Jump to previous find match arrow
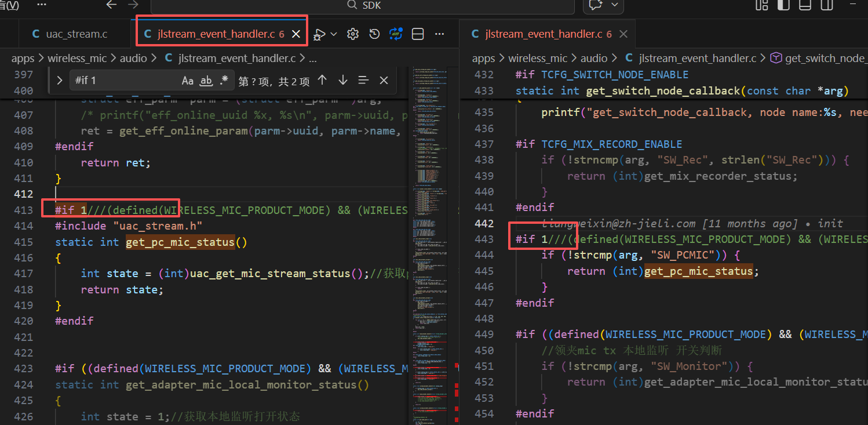Image resolution: width=868 pixels, height=425 pixels. pos(323,80)
